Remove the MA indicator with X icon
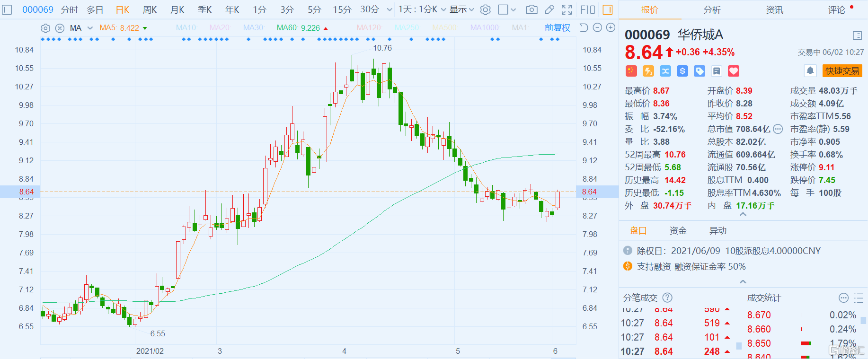868x359 pixels. pos(60,28)
